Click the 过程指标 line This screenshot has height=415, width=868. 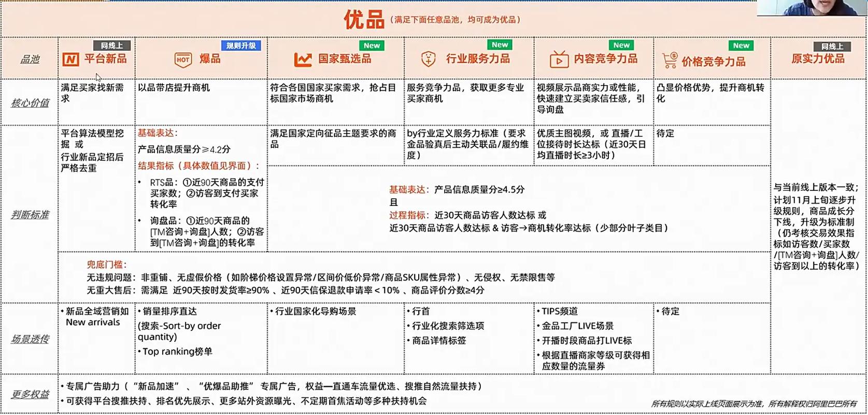(467, 215)
